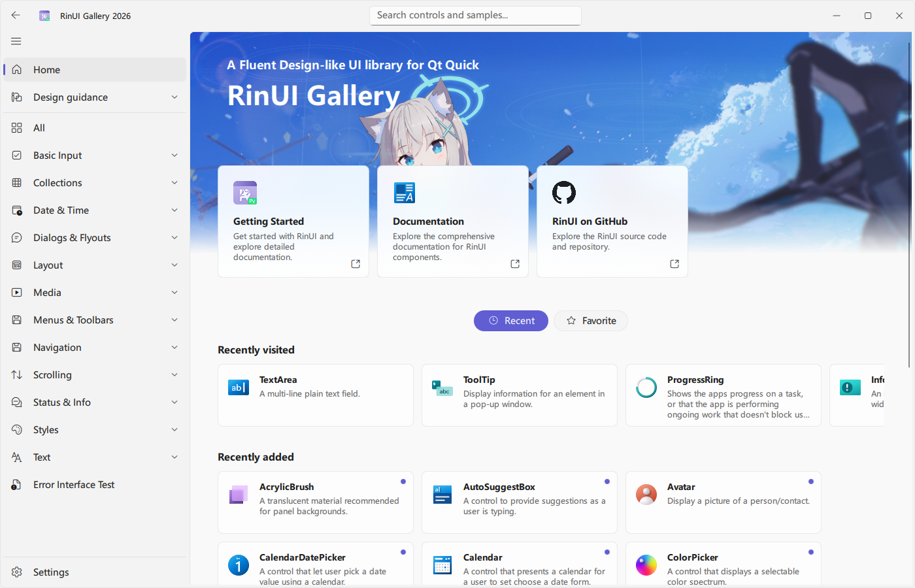This screenshot has height=588, width=915.
Task: Open the Calendar control card
Action: [x=520, y=564]
